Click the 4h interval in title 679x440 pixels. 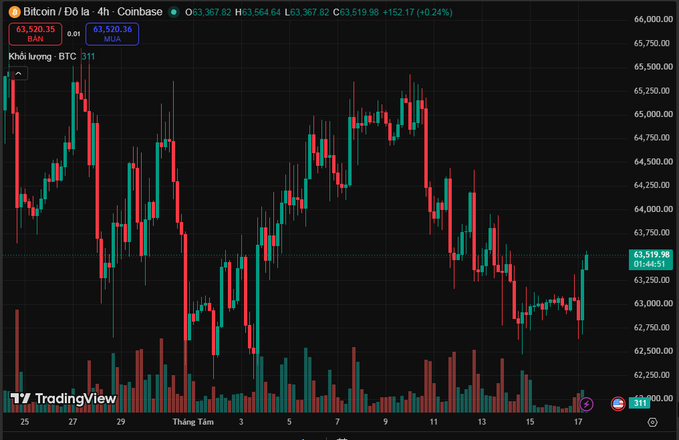tap(103, 12)
